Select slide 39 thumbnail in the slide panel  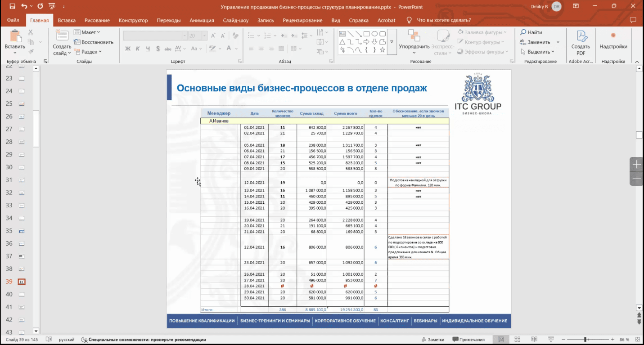[21, 282]
